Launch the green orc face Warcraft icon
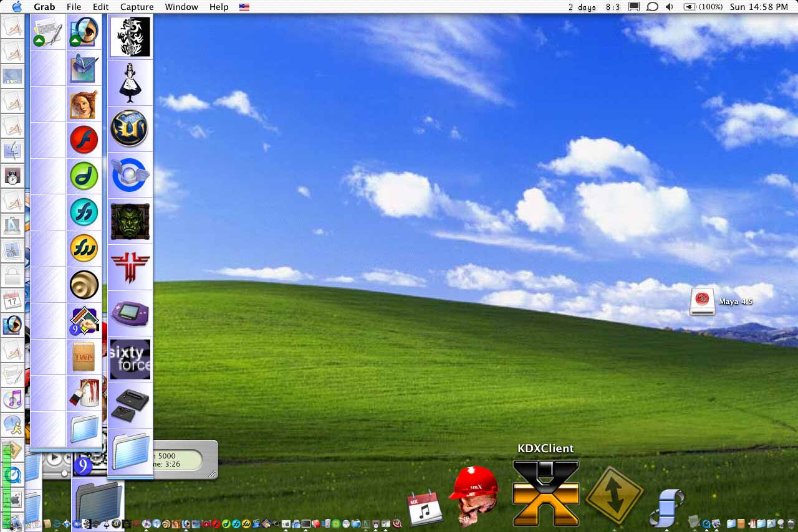 point(130,221)
